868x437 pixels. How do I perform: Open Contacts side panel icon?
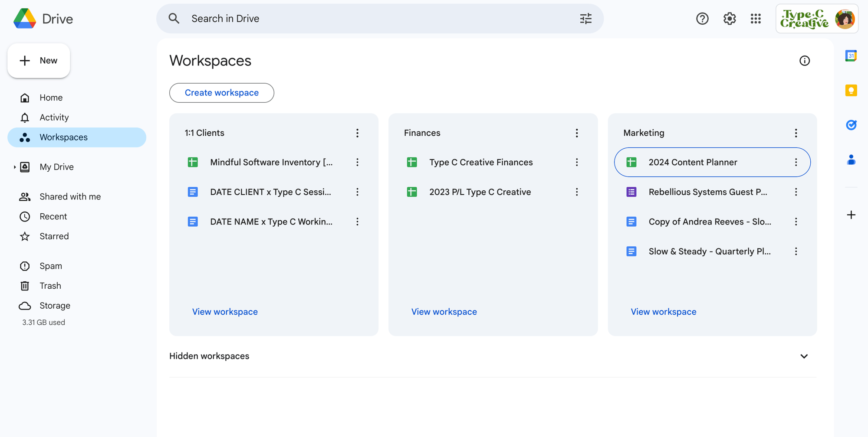tap(851, 160)
